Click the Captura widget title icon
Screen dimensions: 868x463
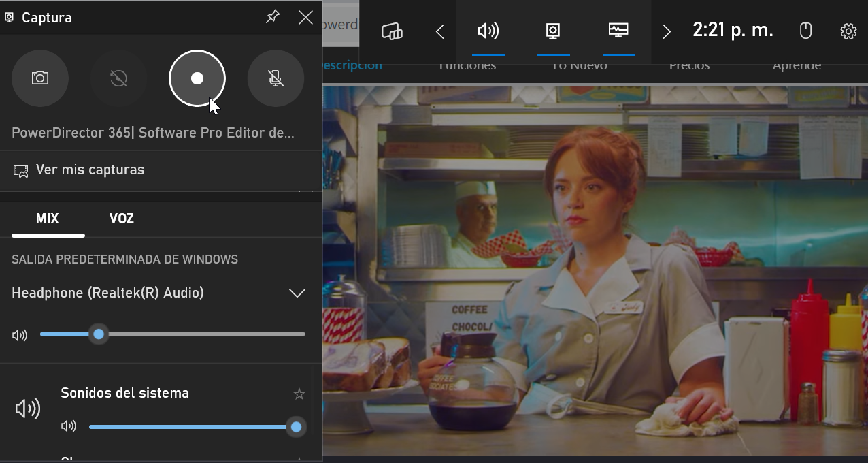pyautogui.click(x=10, y=18)
